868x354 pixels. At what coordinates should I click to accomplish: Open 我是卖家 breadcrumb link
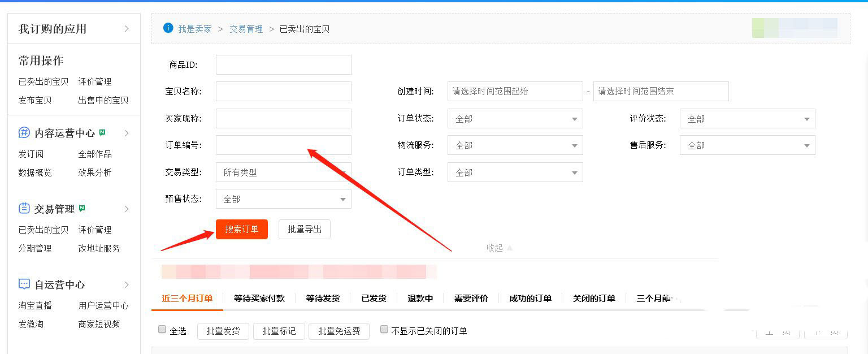(195, 29)
